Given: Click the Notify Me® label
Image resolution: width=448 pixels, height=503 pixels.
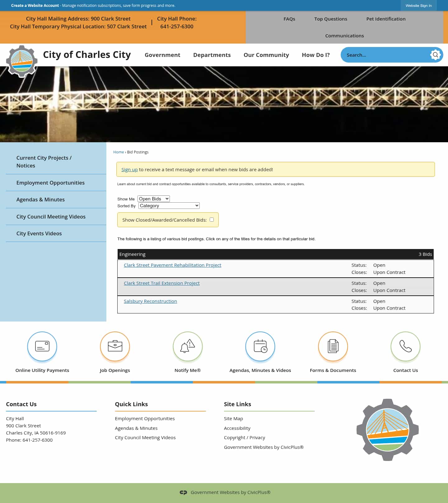Looking at the screenshot, I should tap(188, 370).
